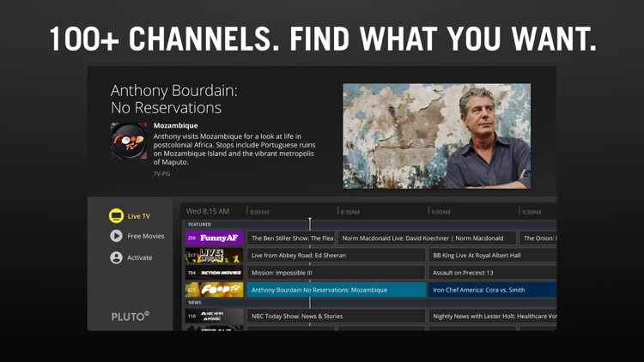Select The Ben Stiller Show: The Flea
The height and width of the screenshot is (362, 644).
(x=291, y=238)
